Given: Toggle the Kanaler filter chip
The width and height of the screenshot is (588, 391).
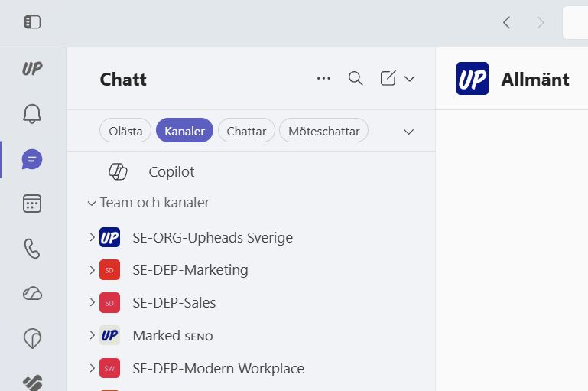Looking at the screenshot, I should pyautogui.click(x=184, y=131).
